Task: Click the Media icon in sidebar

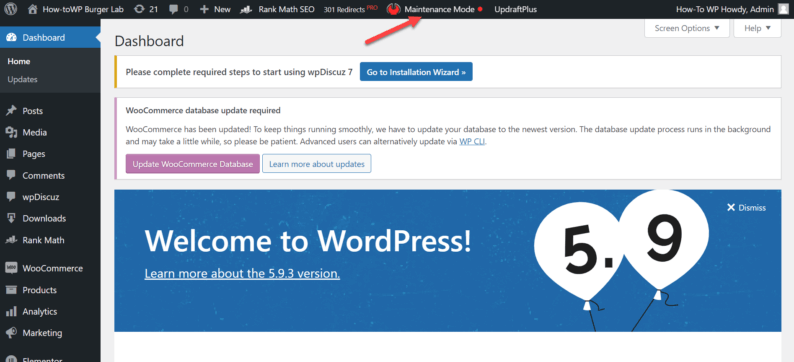Action: coord(11,133)
